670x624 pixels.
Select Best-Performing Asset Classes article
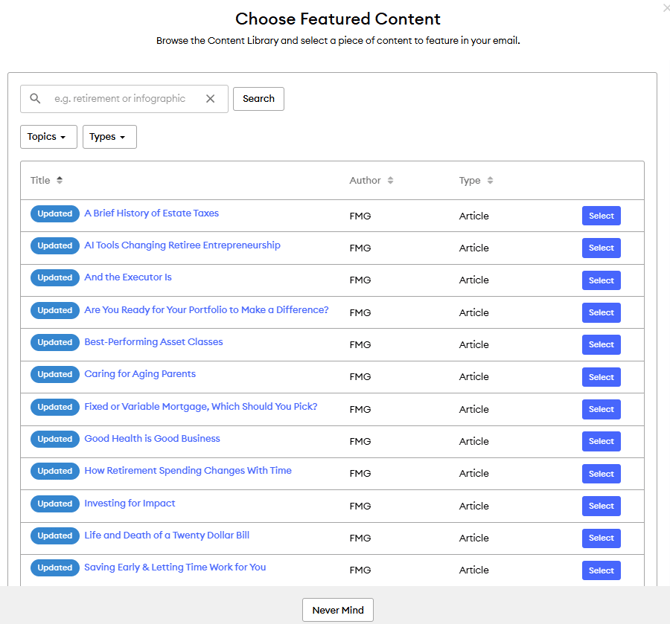tap(601, 344)
